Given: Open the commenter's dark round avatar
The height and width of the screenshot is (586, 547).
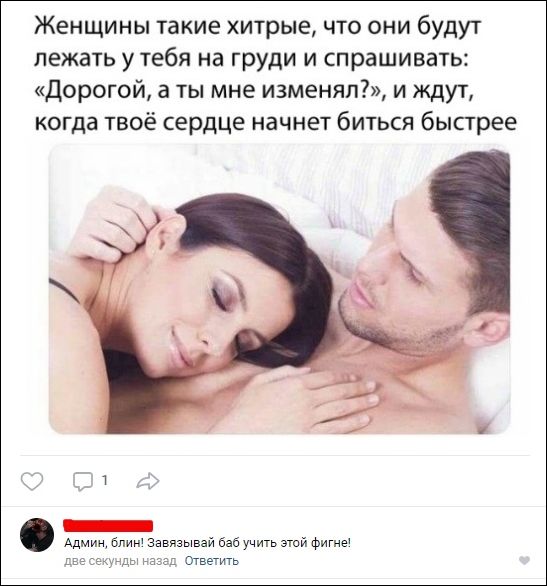Looking at the screenshot, I should (x=37, y=535).
